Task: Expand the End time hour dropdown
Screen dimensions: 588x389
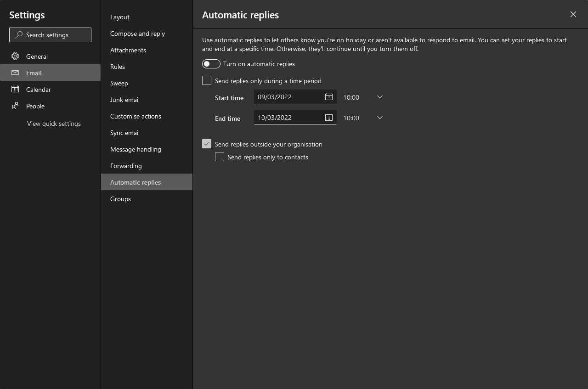Action: click(379, 118)
